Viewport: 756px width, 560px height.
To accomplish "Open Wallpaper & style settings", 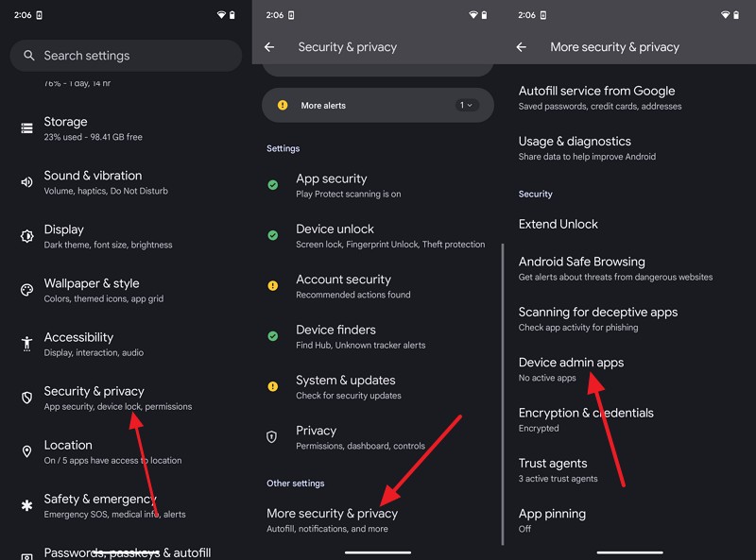I will click(x=126, y=290).
